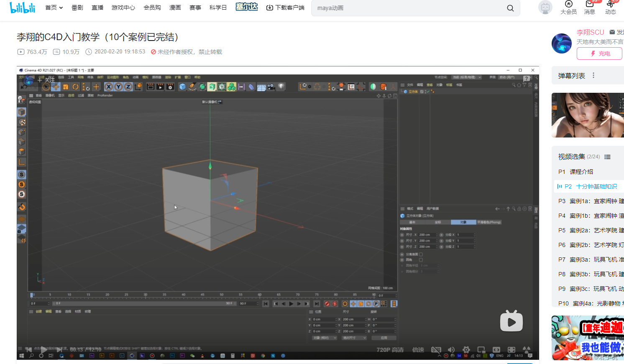Open the portrait ad thumbnail on right
Screen dimensions: 624x364
[588, 115]
